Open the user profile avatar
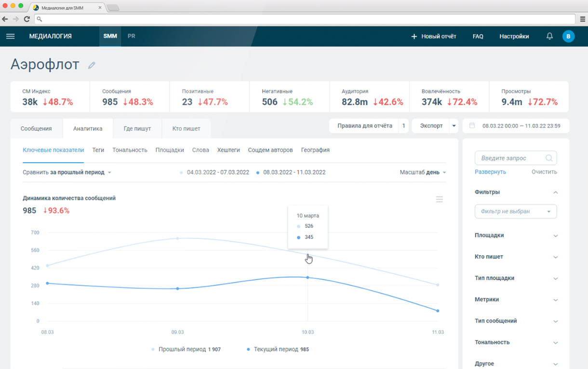Viewport: 588px width, 369px height. click(x=568, y=36)
